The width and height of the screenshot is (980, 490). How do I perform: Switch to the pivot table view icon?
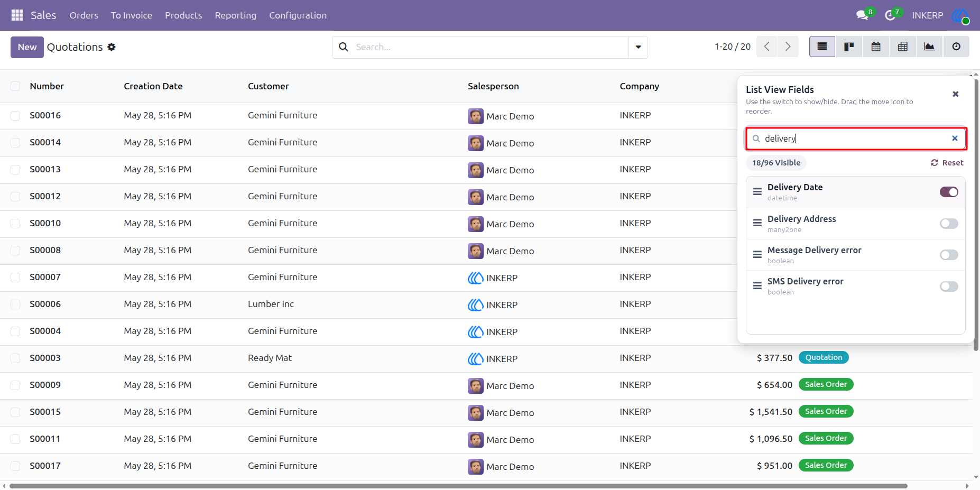903,47
